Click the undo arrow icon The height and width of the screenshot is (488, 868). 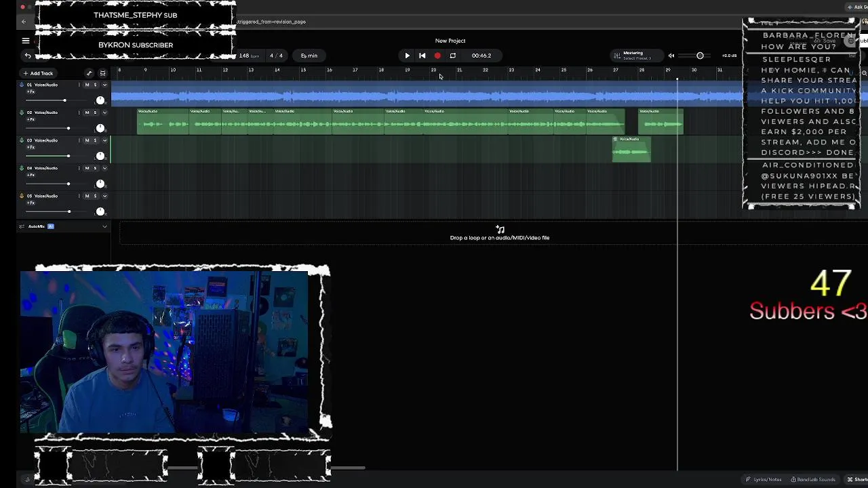28,56
